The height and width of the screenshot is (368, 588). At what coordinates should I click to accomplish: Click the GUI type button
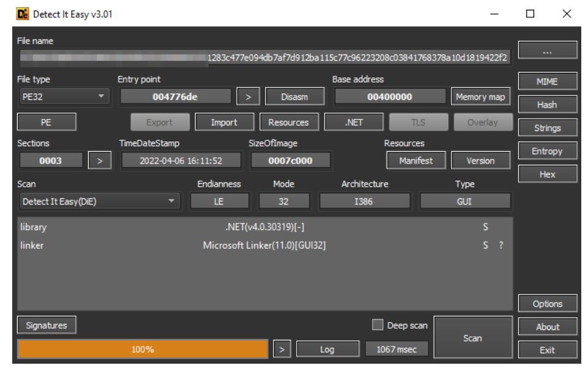coord(464,201)
